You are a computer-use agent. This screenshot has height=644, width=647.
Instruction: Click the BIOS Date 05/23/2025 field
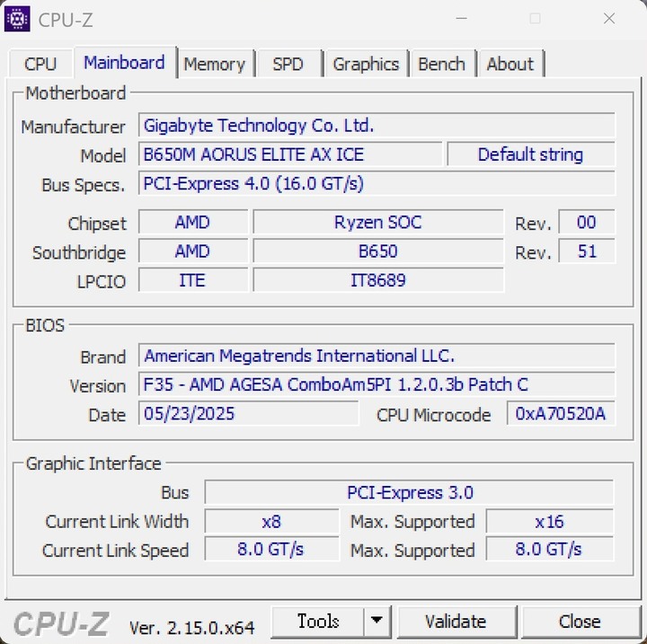[248, 413]
